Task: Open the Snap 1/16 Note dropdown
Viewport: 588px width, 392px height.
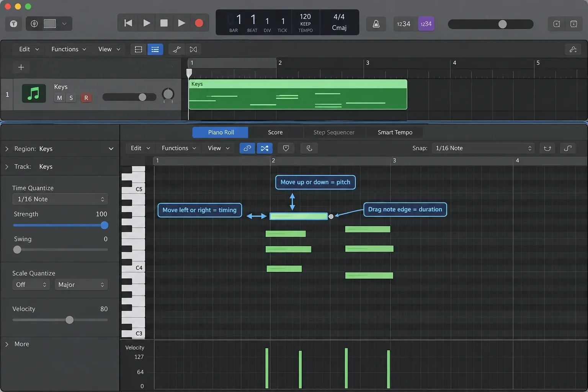Action: coord(483,148)
